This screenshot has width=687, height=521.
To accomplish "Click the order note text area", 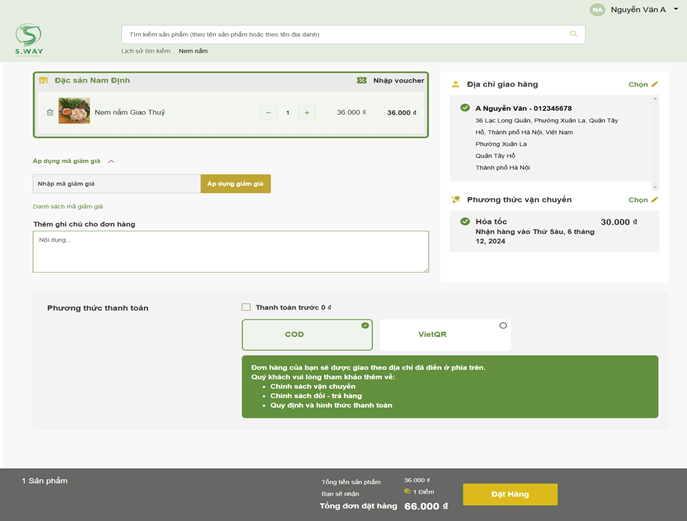I will pos(230,251).
